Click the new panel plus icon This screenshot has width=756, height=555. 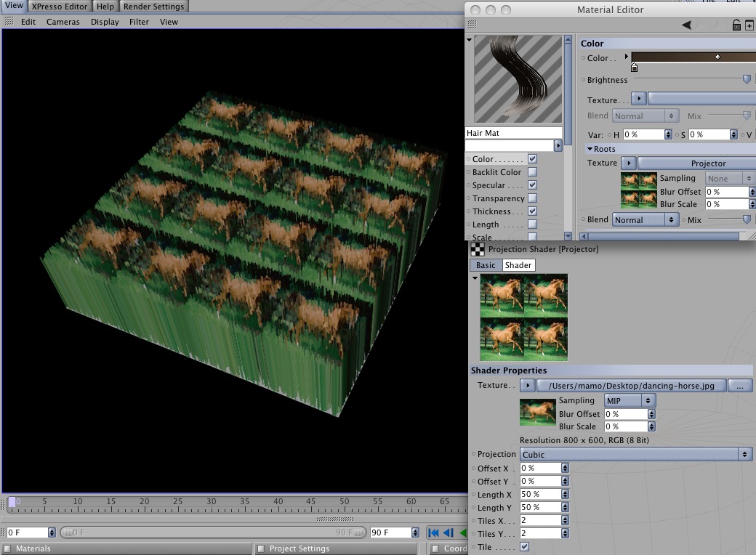click(x=749, y=25)
